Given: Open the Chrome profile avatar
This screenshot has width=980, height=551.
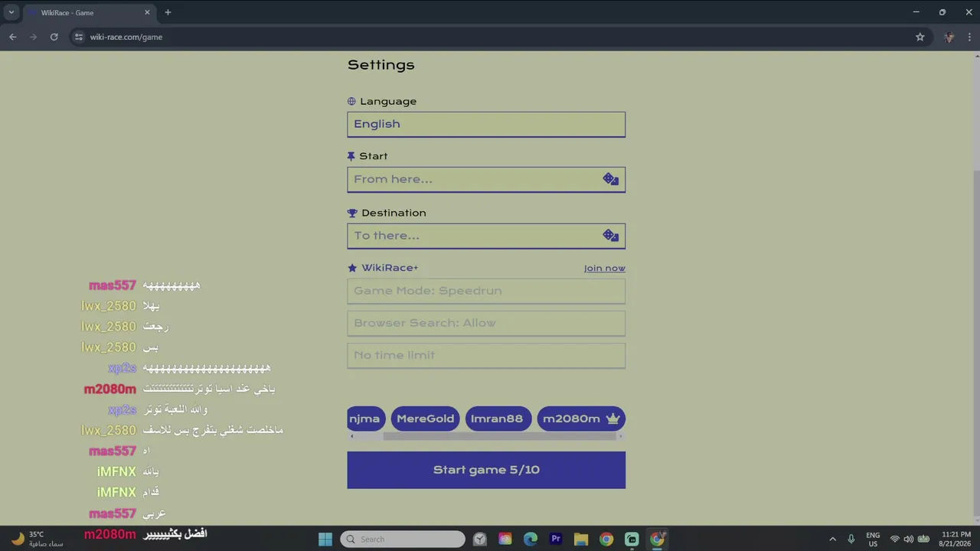Looking at the screenshot, I should click(949, 37).
